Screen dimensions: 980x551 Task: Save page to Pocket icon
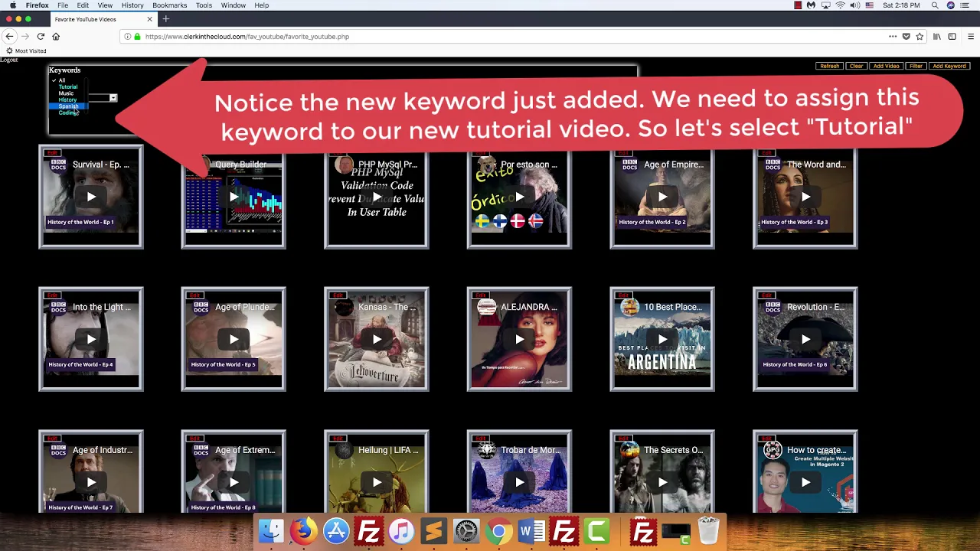[906, 36]
